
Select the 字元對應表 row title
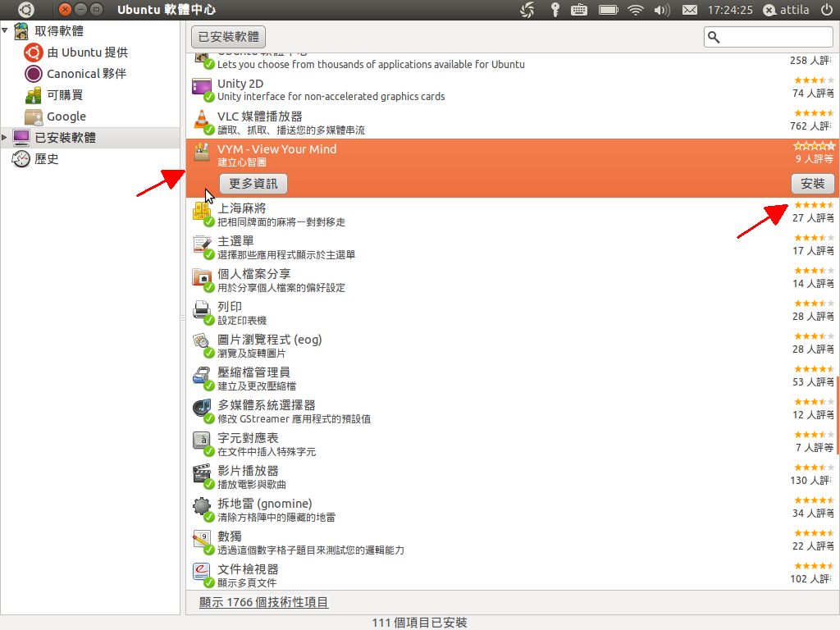coord(248,438)
